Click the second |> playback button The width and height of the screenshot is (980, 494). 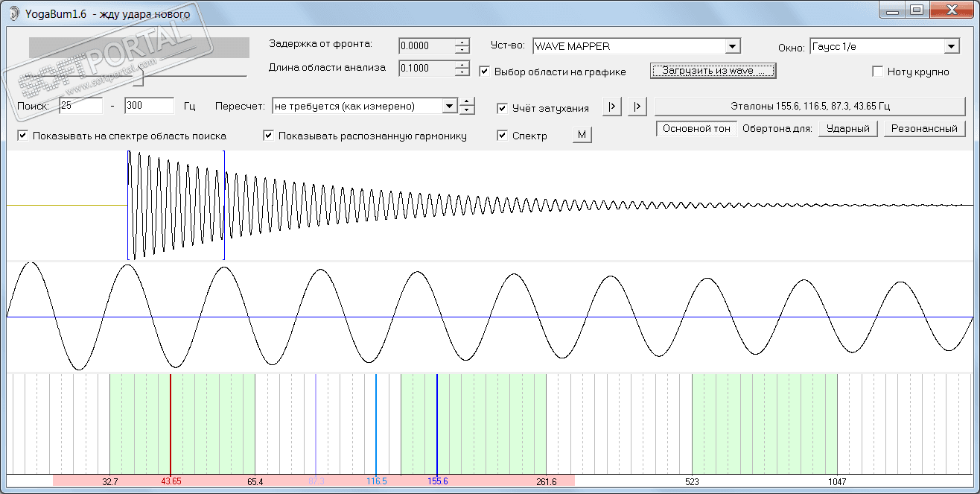[x=637, y=107]
